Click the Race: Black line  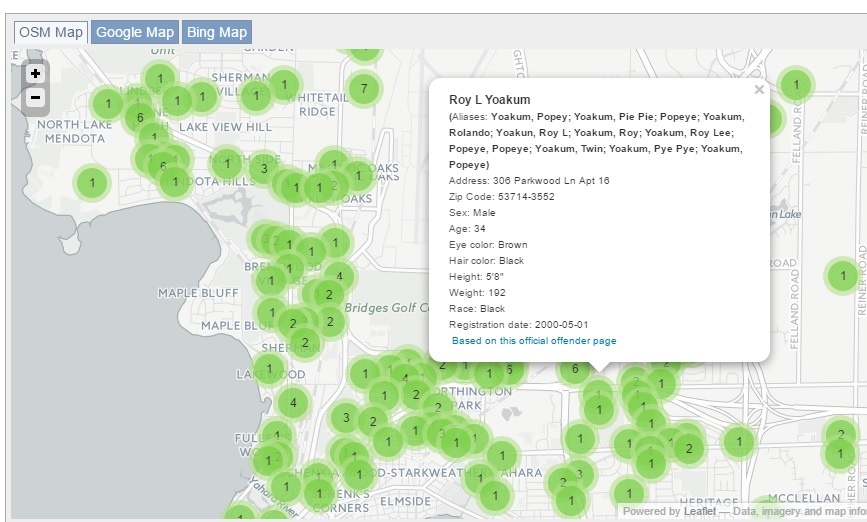tap(477, 309)
